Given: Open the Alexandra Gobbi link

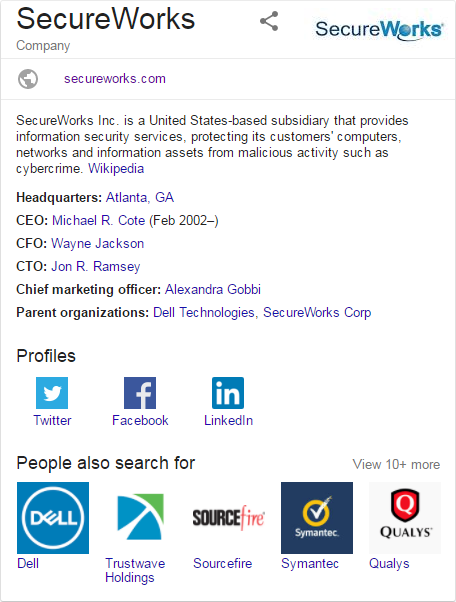Looking at the screenshot, I should (213, 289).
